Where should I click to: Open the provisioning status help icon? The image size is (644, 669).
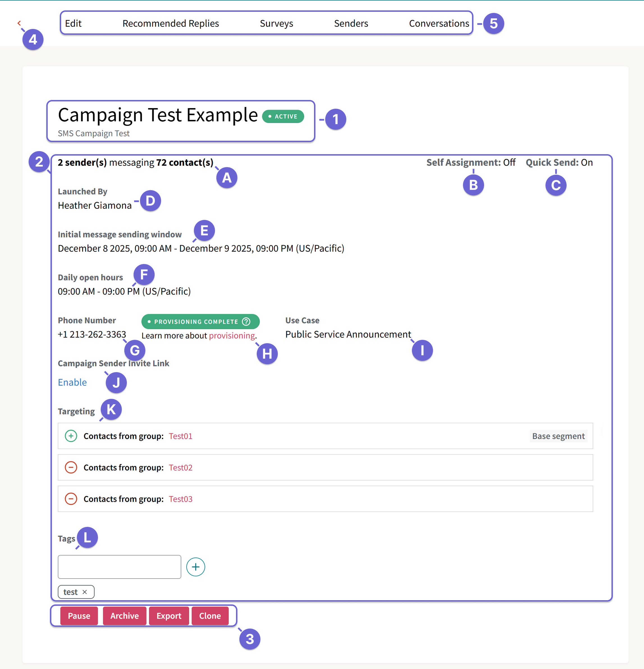[246, 321]
